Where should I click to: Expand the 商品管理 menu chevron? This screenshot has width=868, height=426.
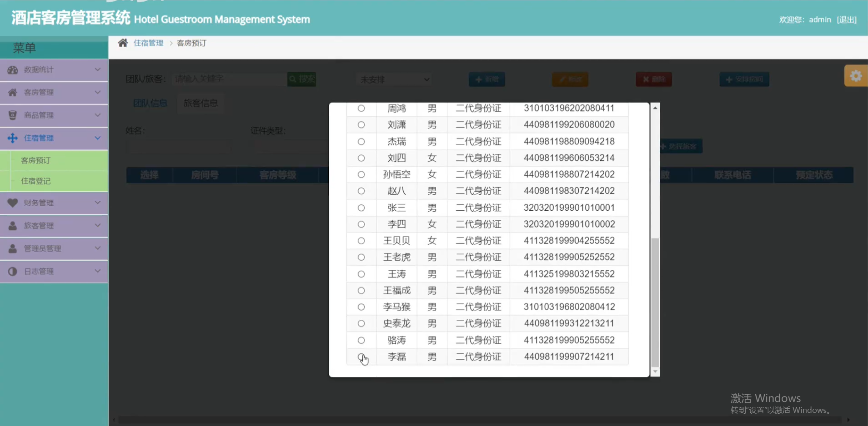pyautogui.click(x=97, y=115)
